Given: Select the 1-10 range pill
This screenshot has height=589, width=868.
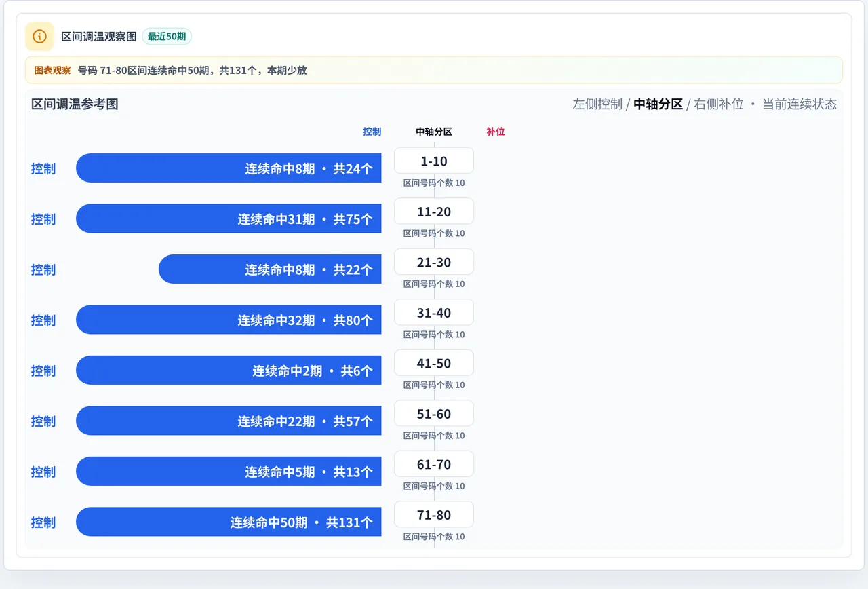Looking at the screenshot, I should click(x=434, y=161).
